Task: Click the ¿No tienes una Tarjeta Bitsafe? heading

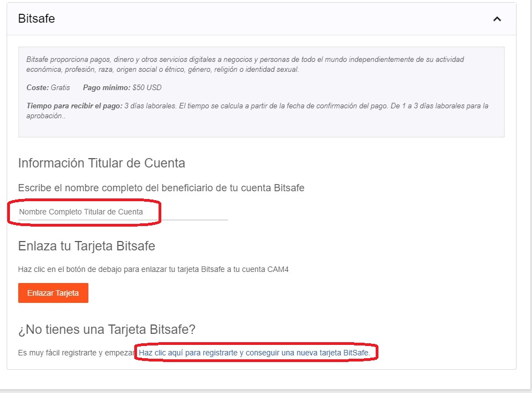Action: (x=107, y=330)
